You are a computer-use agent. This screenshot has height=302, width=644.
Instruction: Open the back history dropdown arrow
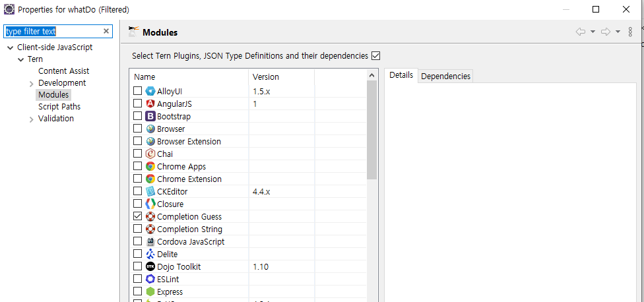click(x=593, y=32)
